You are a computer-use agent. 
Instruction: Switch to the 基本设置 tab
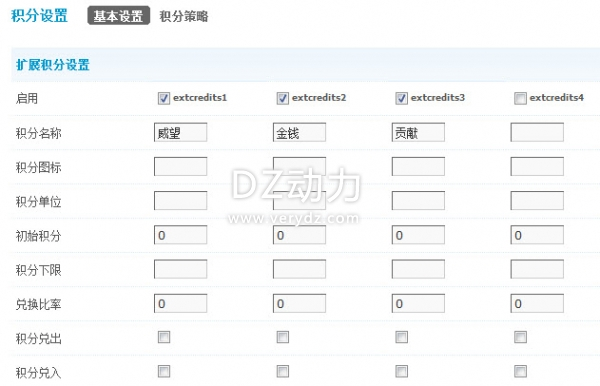pyautogui.click(x=119, y=16)
